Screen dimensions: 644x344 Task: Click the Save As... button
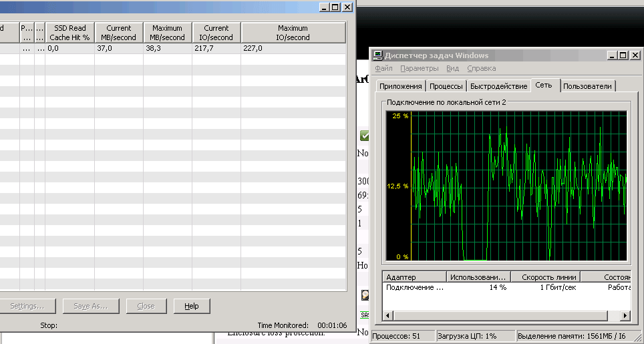point(90,306)
